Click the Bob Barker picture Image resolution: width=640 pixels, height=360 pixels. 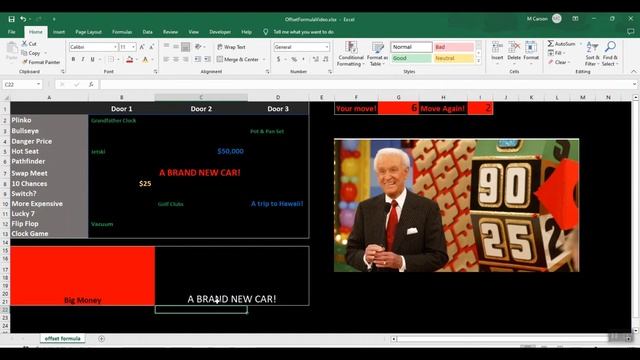pyautogui.click(x=456, y=205)
